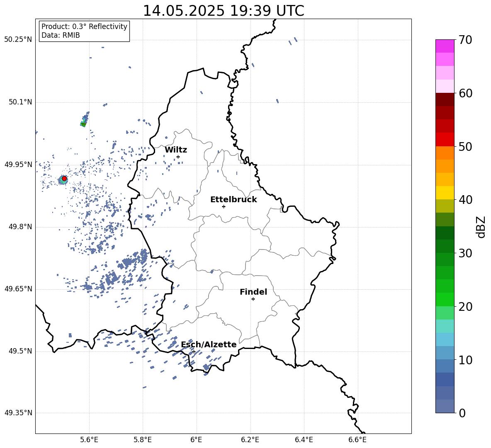491x448 pixels.
Task: Click the Findel city label
Action: 253,292
